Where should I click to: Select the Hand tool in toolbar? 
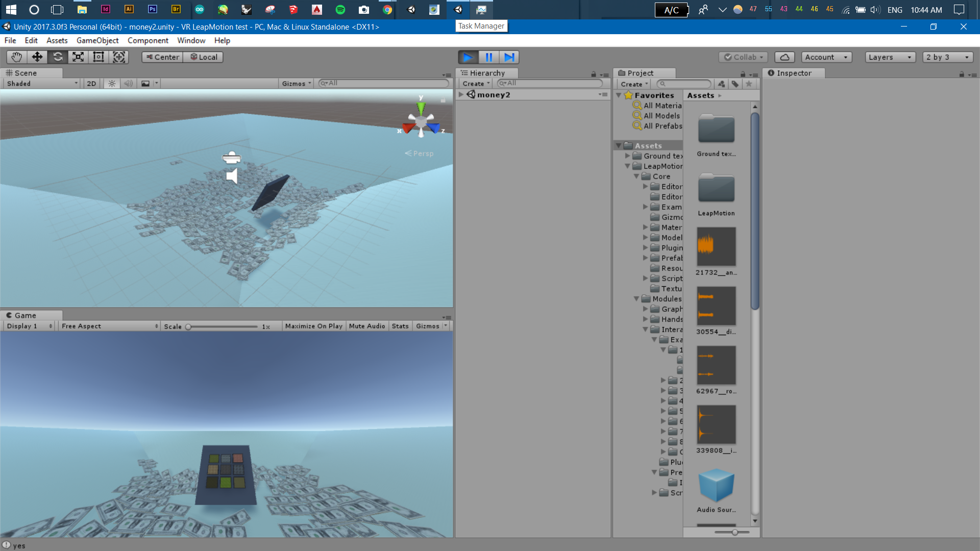click(16, 57)
